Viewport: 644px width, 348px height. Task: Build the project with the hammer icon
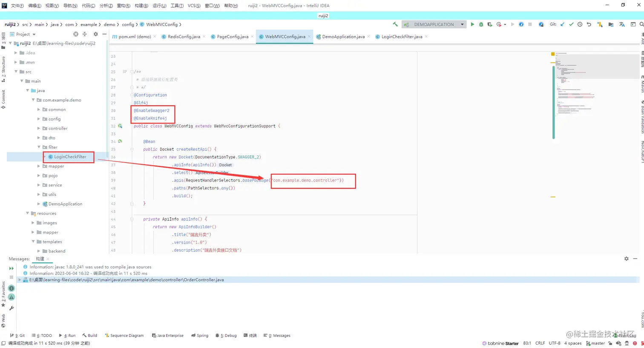pyautogui.click(x=395, y=24)
